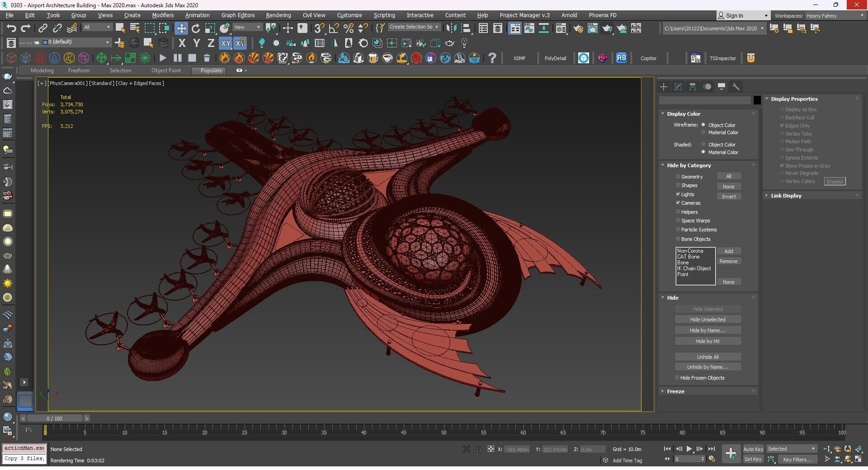Click the RB plugin icon
868x470 pixels.
click(621, 58)
